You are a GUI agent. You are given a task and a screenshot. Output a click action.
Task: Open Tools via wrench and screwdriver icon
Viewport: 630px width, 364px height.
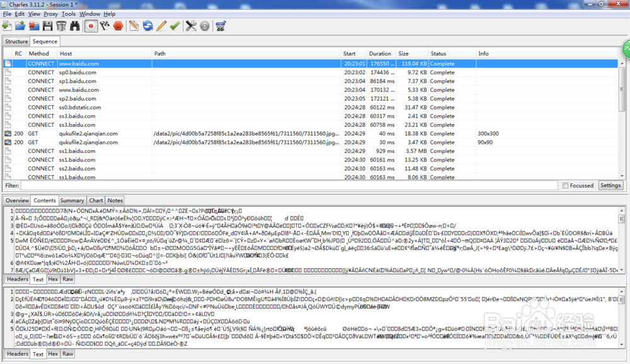(x=191, y=26)
